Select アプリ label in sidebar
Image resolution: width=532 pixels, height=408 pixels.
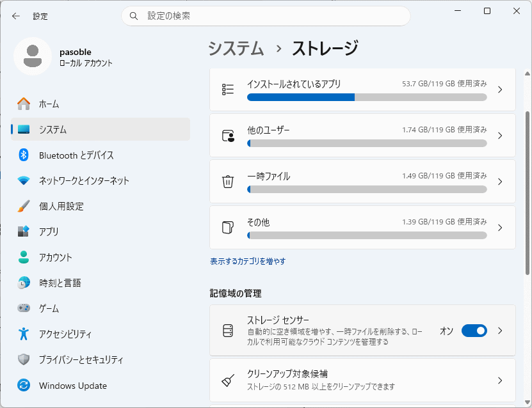point(49,231)
